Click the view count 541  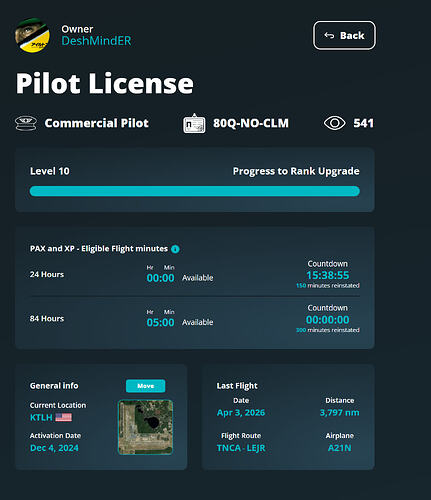point(363,123)
